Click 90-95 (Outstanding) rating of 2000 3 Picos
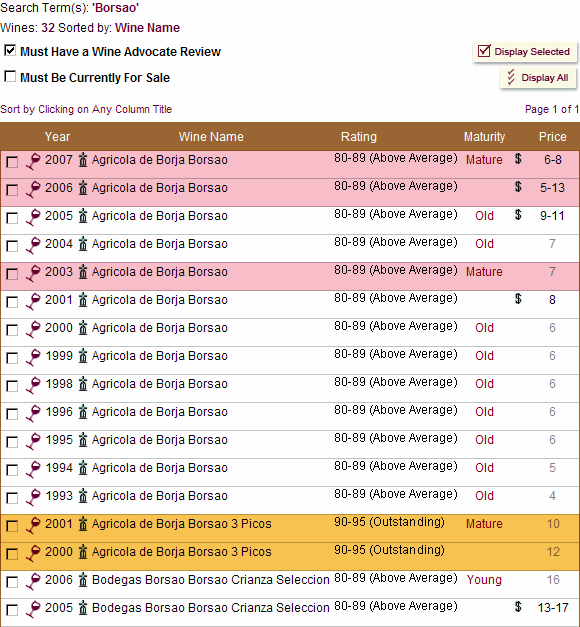This screenshot has height=627, width=580. [x=389, y=550]
